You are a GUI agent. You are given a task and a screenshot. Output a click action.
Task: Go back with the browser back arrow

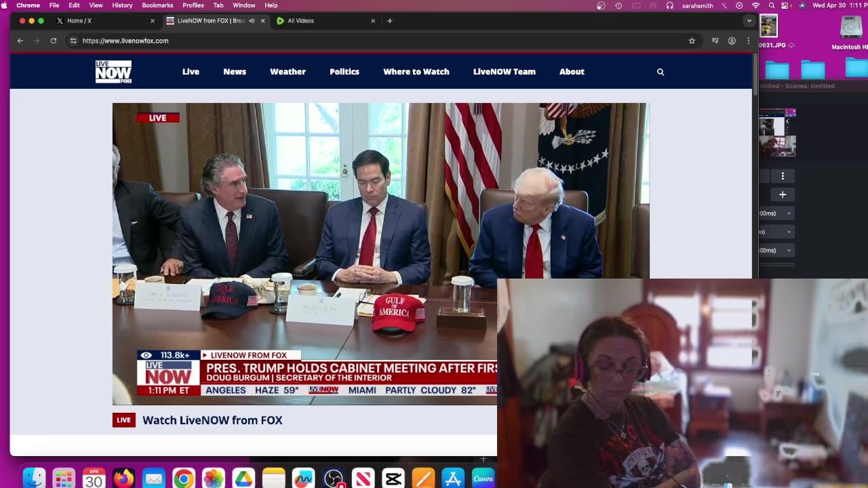pos(20,41)
